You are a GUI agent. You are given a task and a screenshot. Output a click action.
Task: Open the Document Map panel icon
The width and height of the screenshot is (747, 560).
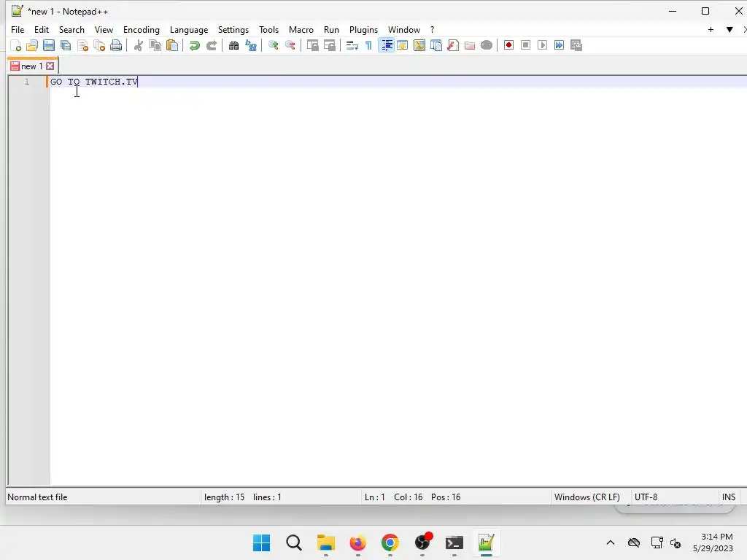coord(419,45)
